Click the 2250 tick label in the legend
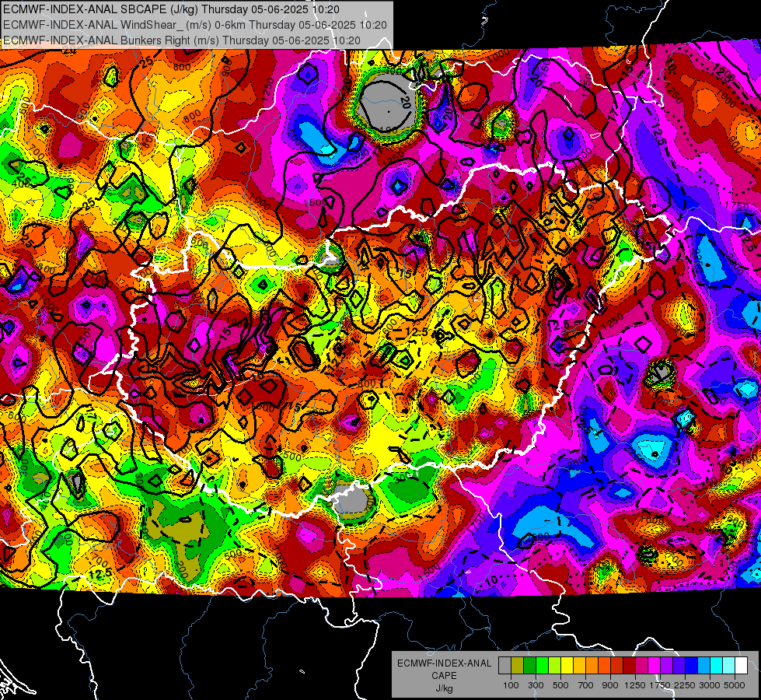This screenshot has height=700, width=761. click(685, 685)
